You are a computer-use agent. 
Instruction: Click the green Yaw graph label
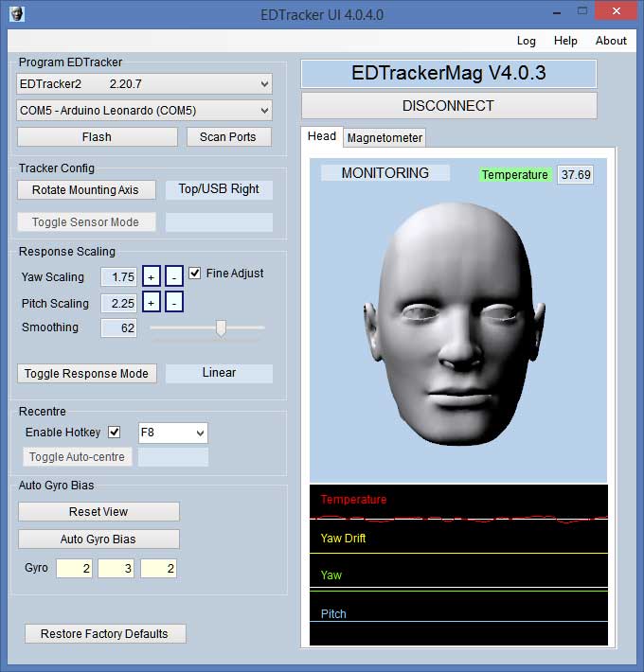(331, 575)
